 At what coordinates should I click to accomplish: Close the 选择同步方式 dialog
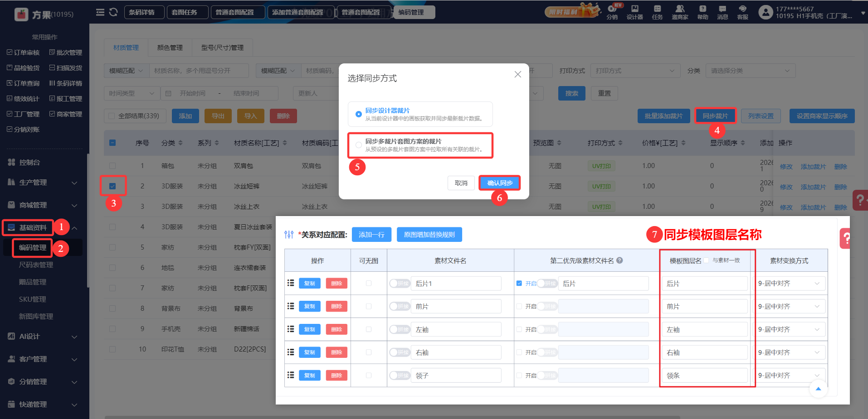(517, 74)
